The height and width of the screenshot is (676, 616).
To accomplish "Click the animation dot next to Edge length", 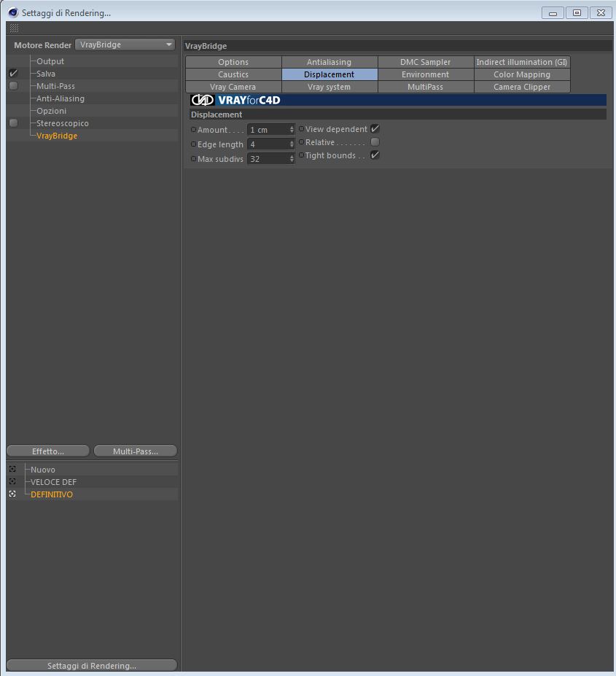I will point(194,144).
